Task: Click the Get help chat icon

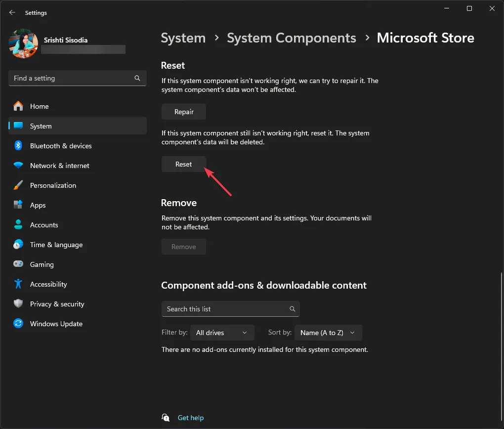Action: 166,418
